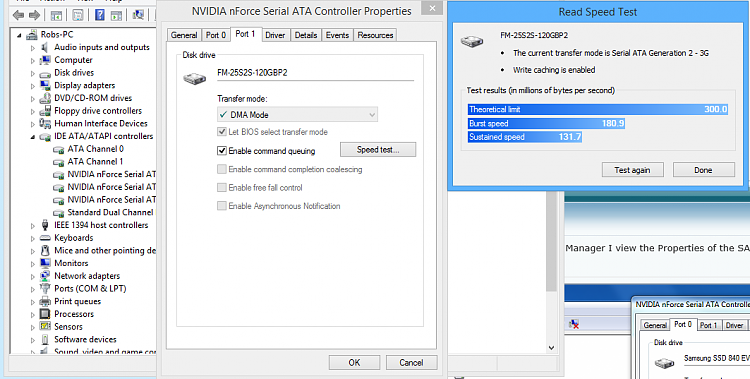Switch to the Events tab
750x379 pixels.
tap(338, 35)
